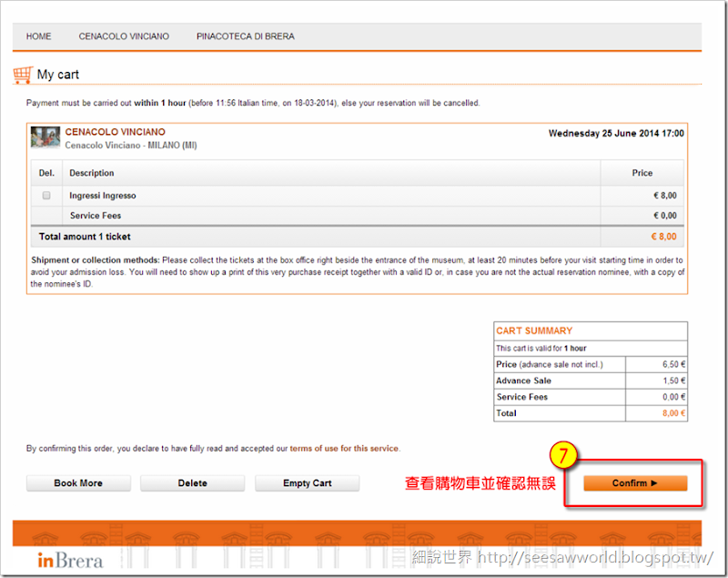Screen dimensions: 728x578
Task: Click the Empty Cart button
Action: 308,482
